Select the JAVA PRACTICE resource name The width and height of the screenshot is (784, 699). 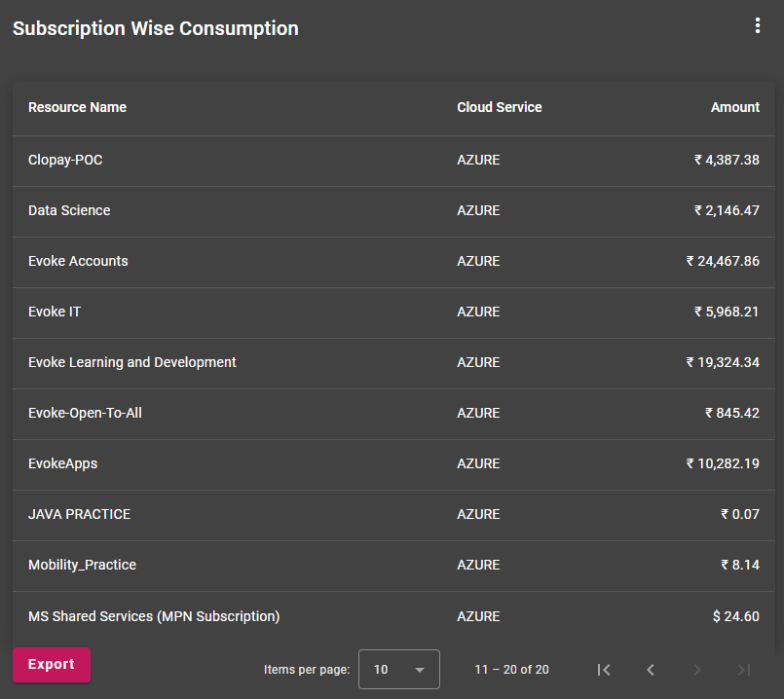[79, 514]
